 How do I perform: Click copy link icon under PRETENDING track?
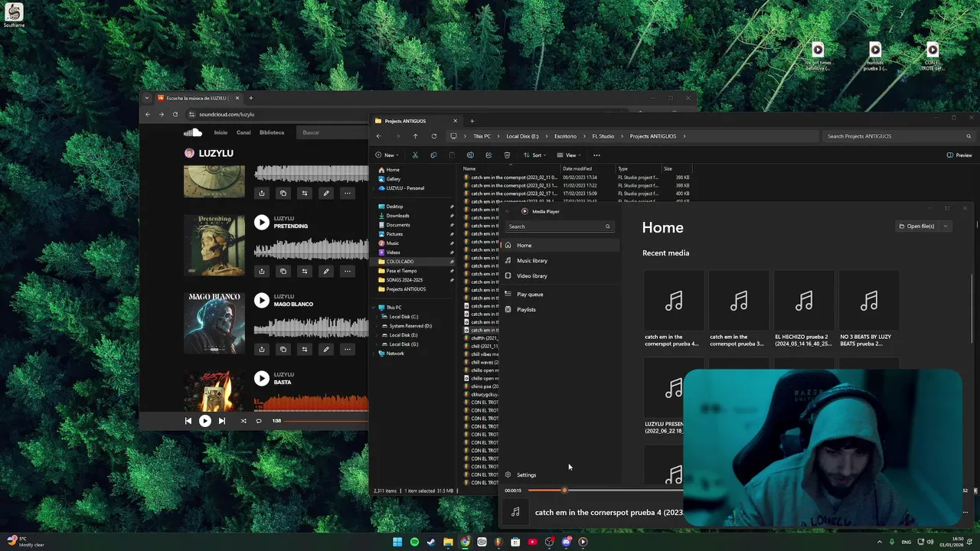click(x=283, y=271)
